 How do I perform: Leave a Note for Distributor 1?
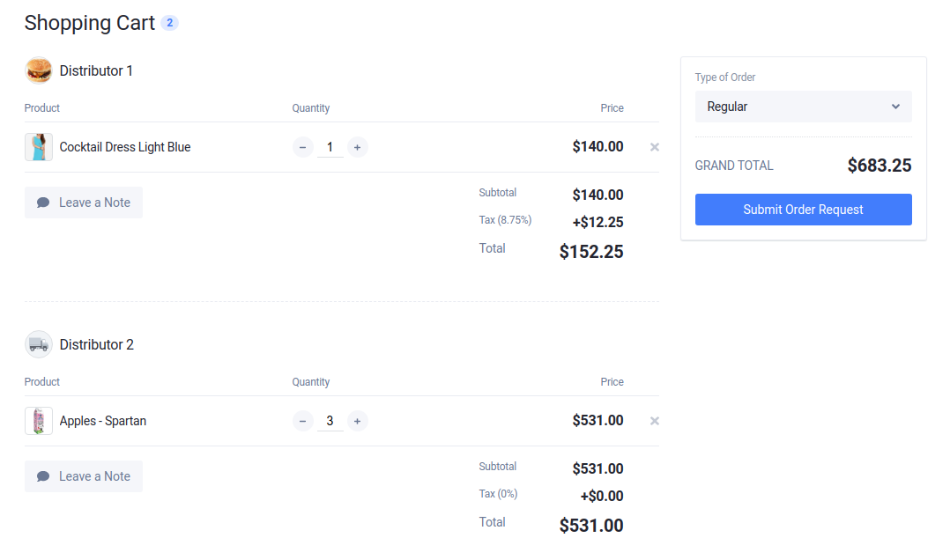83,202
